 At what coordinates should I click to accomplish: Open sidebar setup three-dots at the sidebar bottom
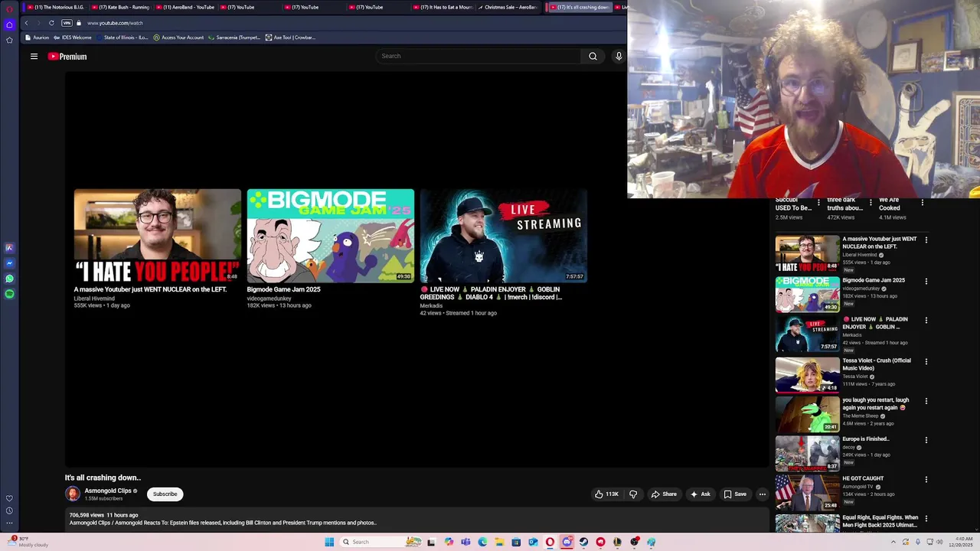tap(9, 523)
